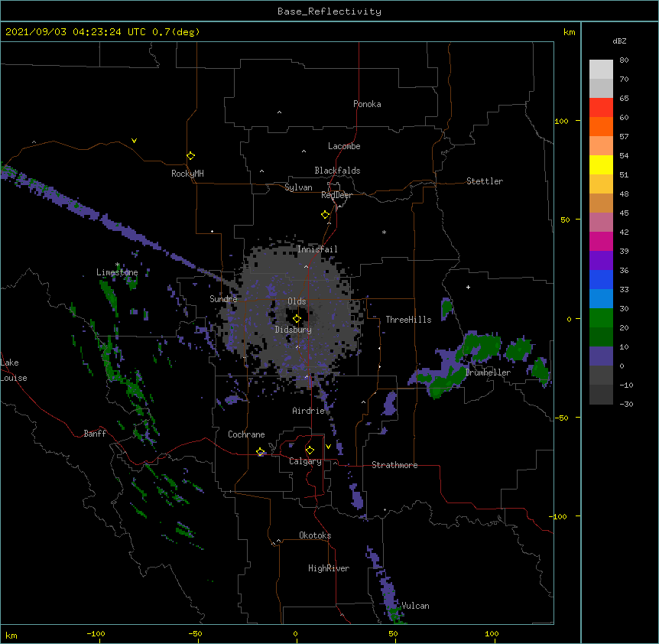Select the Lacombe label on the map
659x644 pixels.
(344, 146)
